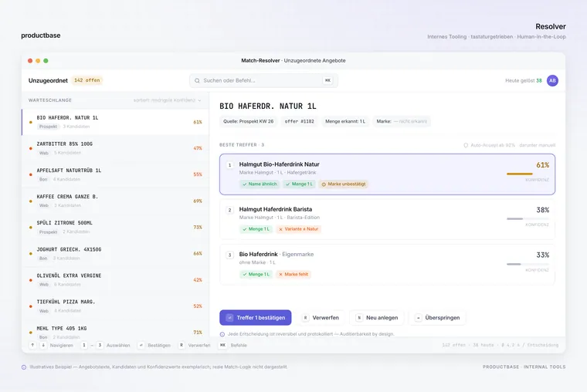
Task: Click the 61% confidence bar
Action: tap(519, 174)
